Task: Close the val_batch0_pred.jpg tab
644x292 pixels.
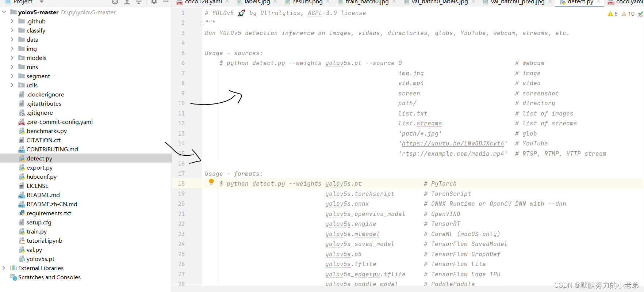Action: (550, 2)
